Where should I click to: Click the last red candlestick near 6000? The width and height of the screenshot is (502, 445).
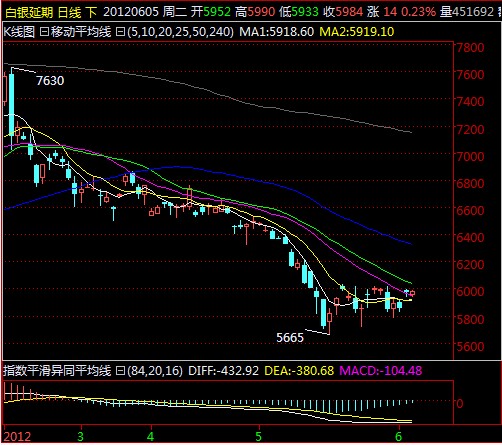tap(412, 293)
